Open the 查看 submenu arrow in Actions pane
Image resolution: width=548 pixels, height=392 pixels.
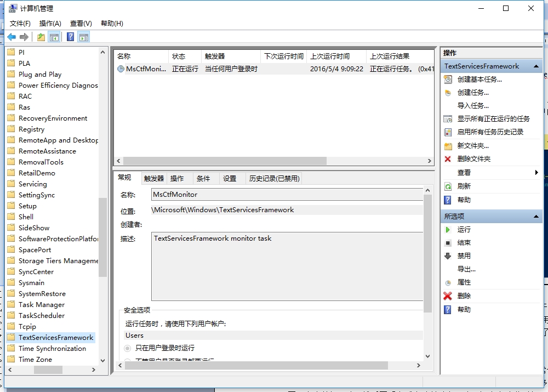tap(538, 172)
